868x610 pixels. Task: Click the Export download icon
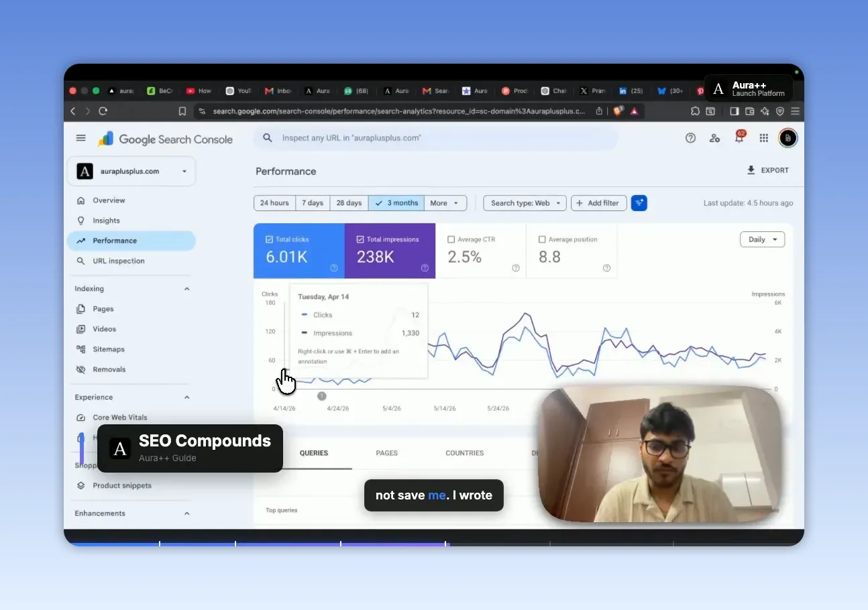(751, 170)
